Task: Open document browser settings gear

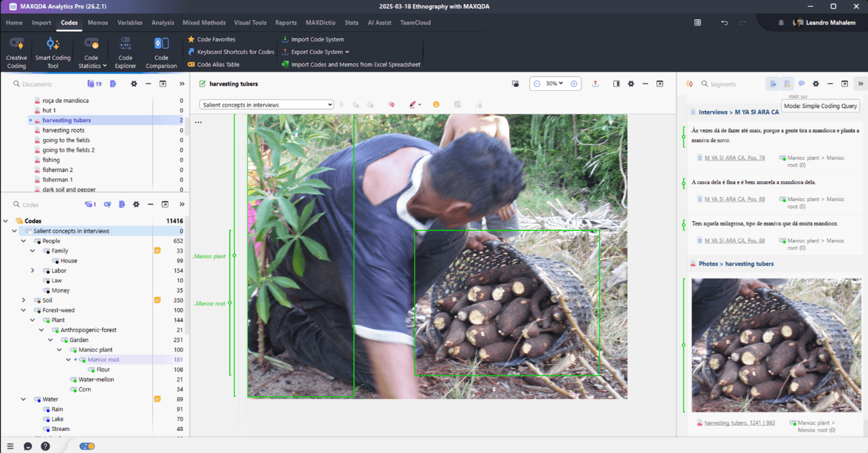Action: 631,84
